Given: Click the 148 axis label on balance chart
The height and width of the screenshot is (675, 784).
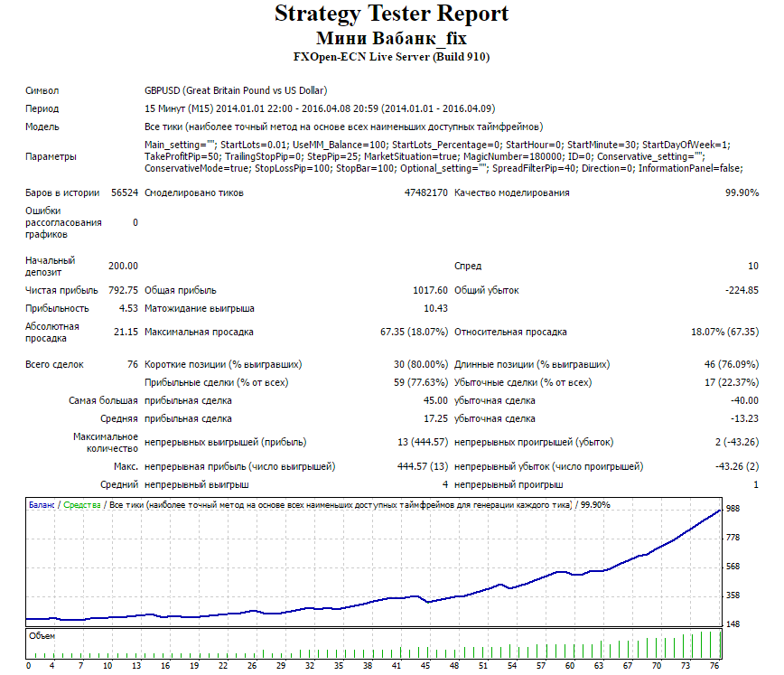Looking at the screenshot, I should (x=733, y=624).
